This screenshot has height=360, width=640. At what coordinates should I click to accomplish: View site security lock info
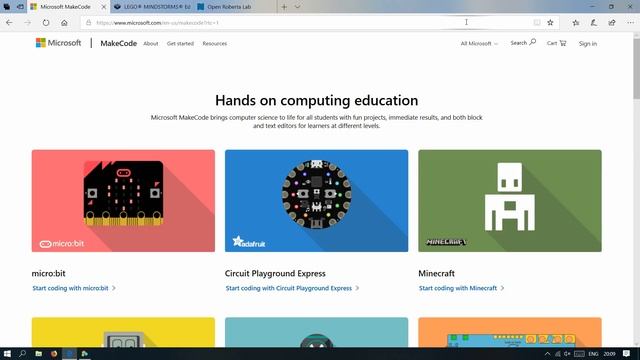[x=88, y=23]
